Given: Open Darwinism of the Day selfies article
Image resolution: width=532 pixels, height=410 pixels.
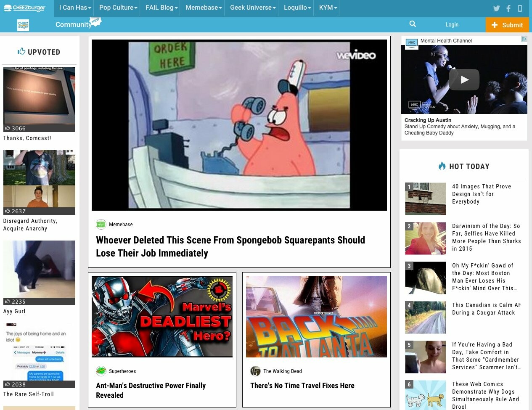Looking at the screenshot, I should 487,237.
